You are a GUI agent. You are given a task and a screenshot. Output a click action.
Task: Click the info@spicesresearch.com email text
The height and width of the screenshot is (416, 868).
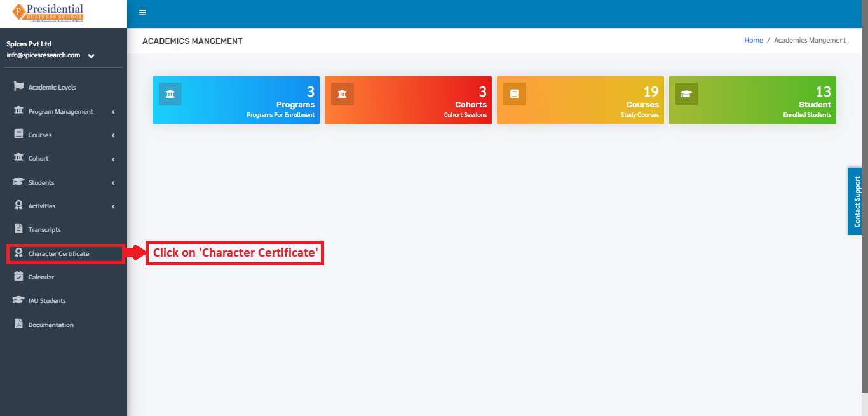point(43,55)
